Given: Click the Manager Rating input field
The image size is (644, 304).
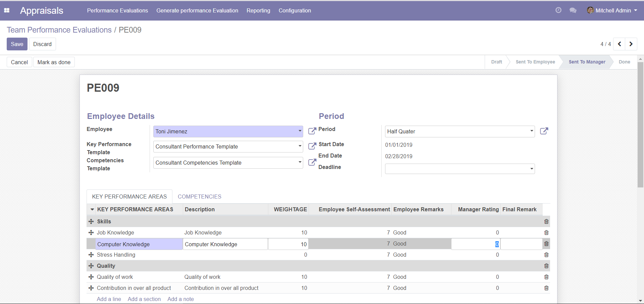Looking at the screenshot, I should coord(475,244).
